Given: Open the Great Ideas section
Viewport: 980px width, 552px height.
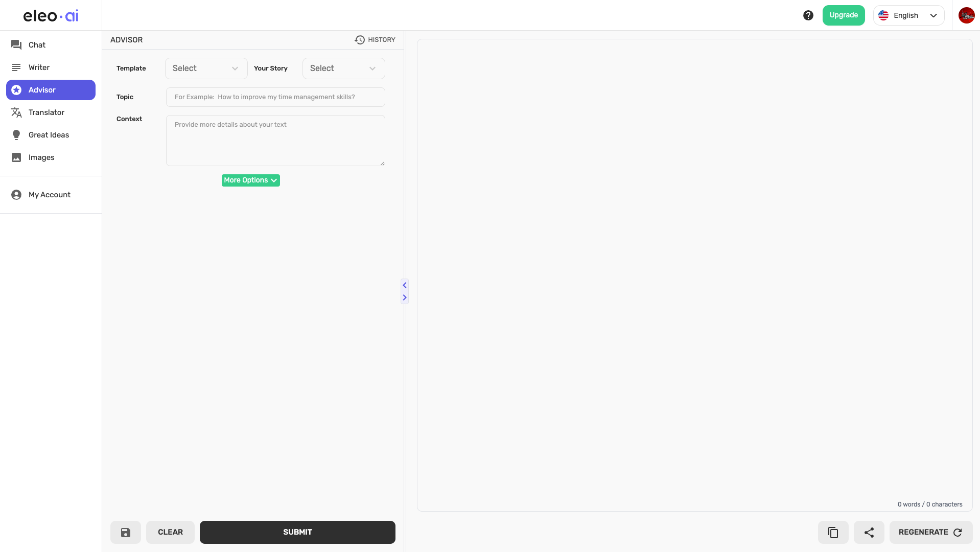Looking at the screenshot, I should [x=49, y=134].
